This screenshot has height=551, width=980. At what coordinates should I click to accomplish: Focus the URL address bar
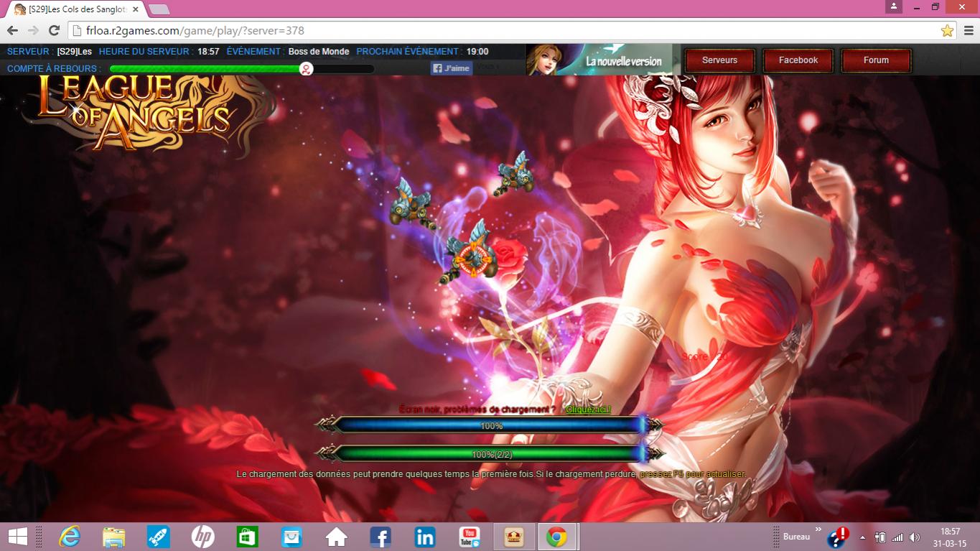503,30
